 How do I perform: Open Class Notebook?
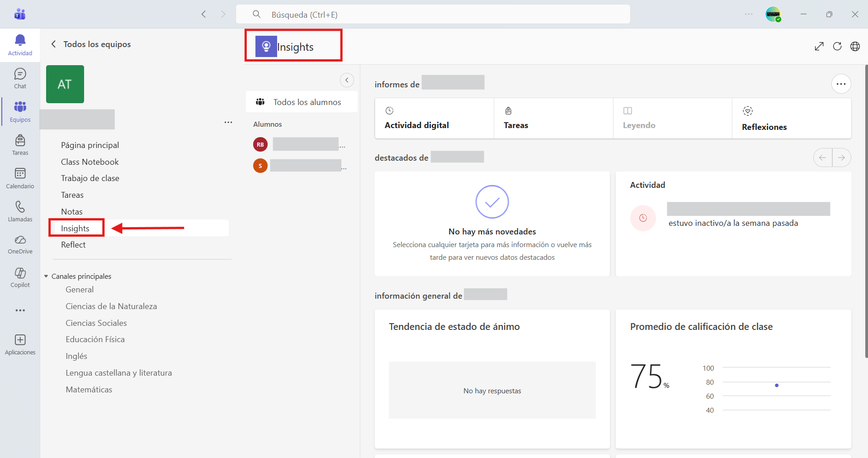[90, 162]
